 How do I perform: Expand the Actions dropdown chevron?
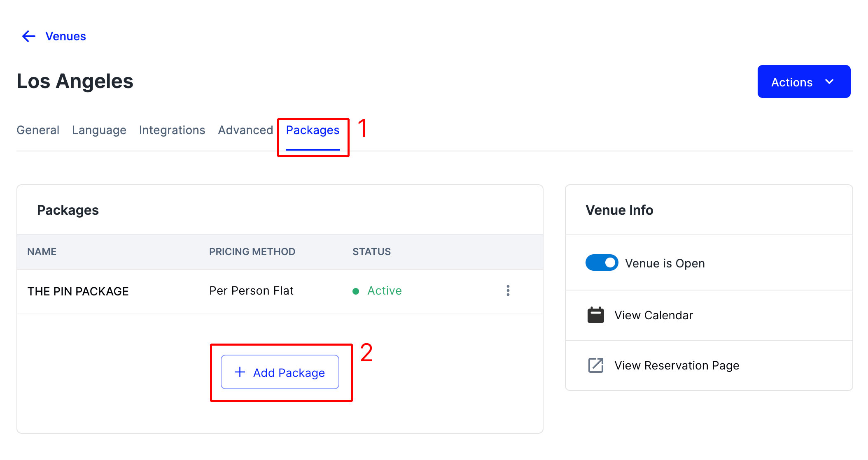829,82
